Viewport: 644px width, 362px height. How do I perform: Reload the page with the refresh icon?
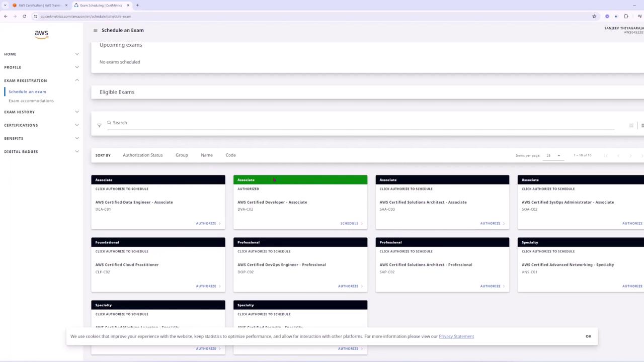[24, 16]
